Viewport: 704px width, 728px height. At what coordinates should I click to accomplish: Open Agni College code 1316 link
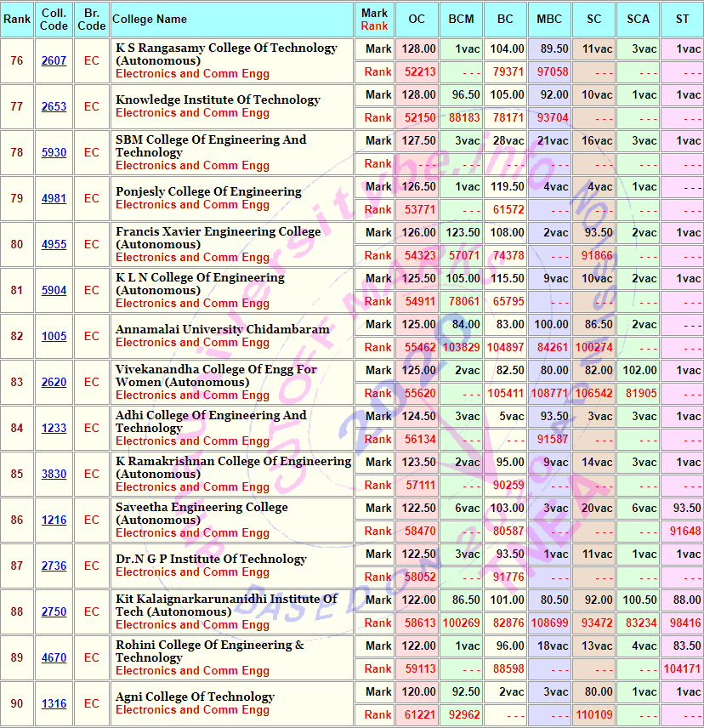[x=54, y=704]
